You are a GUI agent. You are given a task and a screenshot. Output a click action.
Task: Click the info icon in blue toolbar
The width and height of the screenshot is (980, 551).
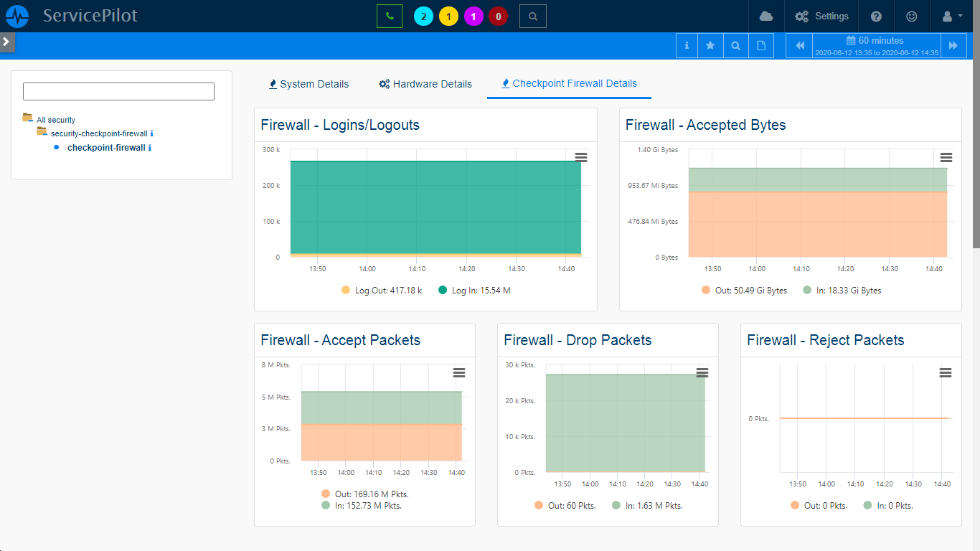[x=687, y=45]
